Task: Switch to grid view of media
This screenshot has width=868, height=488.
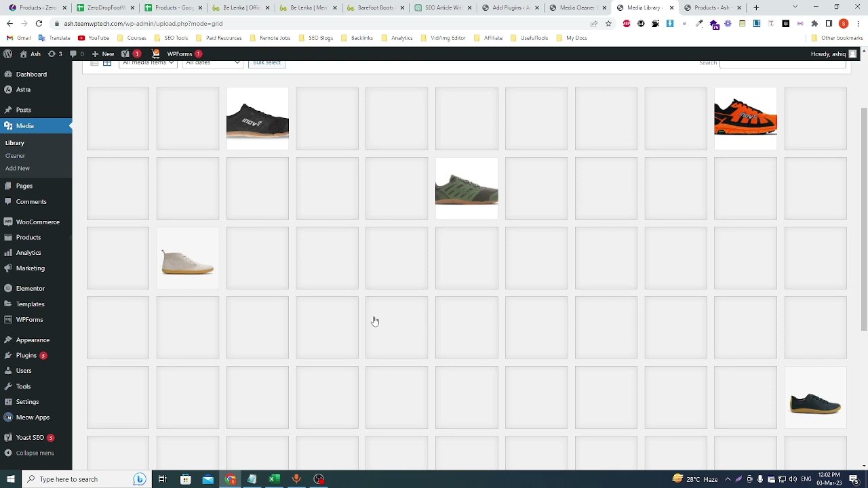Action: (107, 62)
